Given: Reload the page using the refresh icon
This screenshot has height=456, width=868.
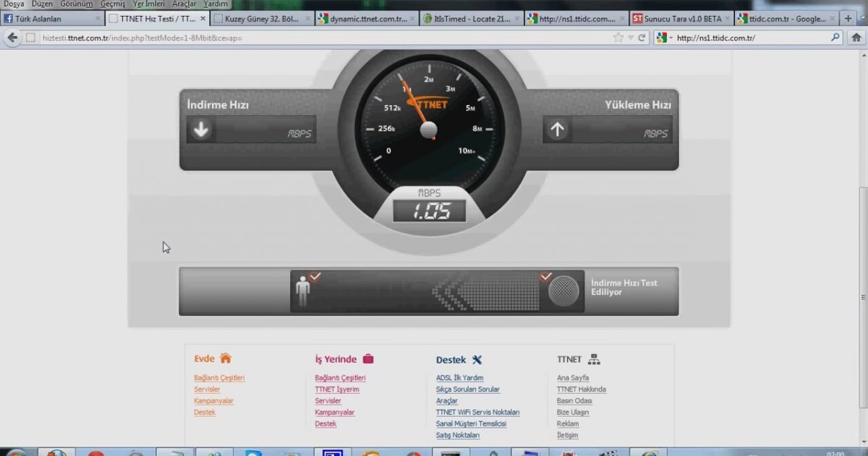Looking at the screenshot, I should click(642, 38).
